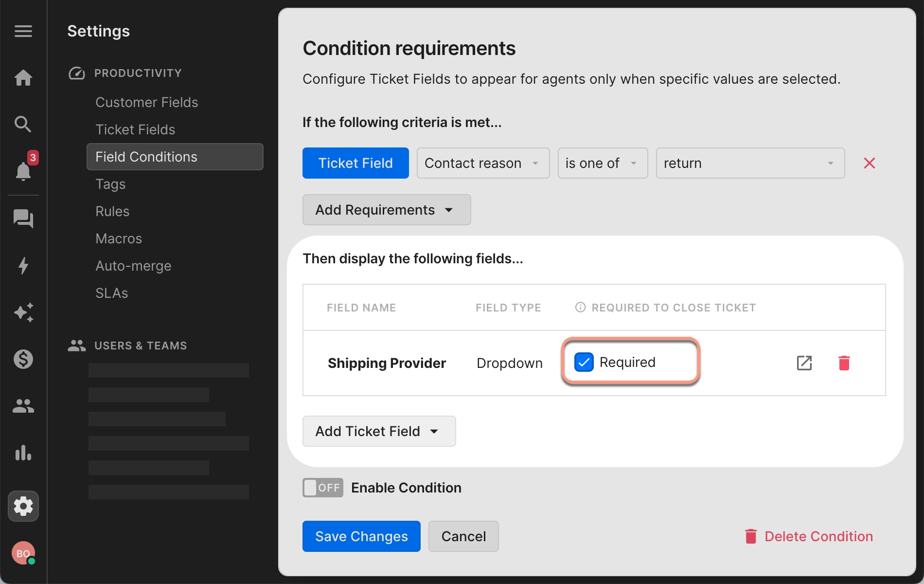
Task: Open the Home icon in the sidebar
Action: [23, 78]
